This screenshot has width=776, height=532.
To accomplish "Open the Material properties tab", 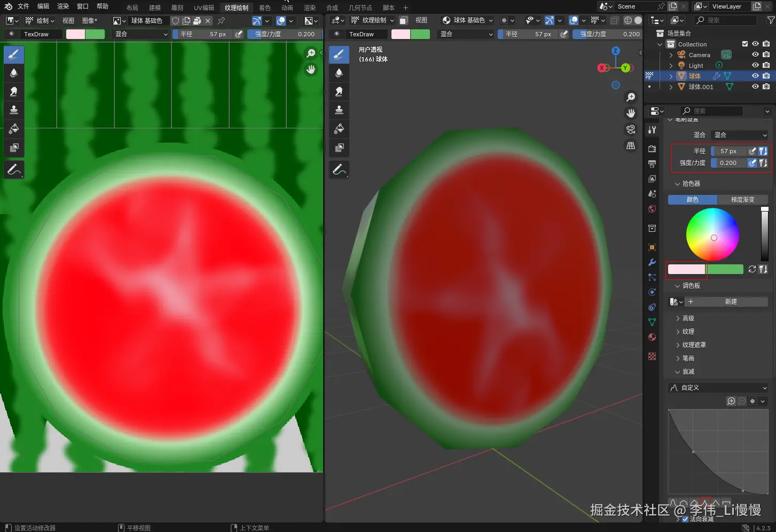I will (652, 337).
